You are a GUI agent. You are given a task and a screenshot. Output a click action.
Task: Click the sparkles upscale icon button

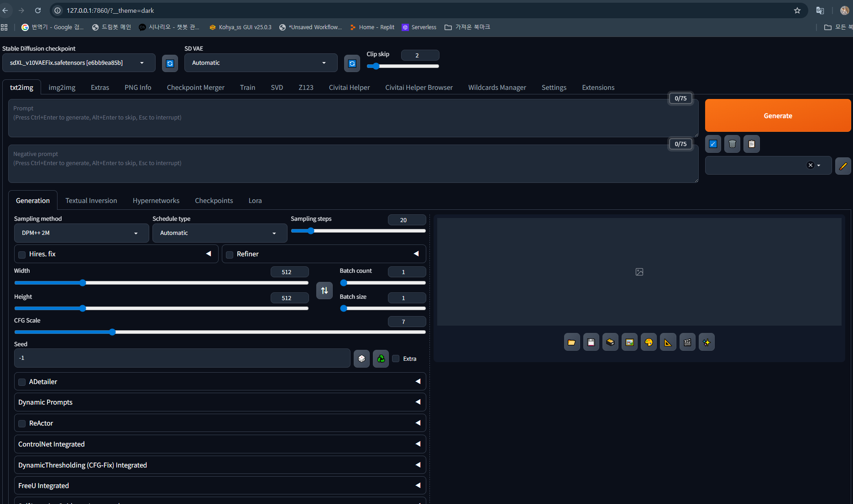pyautogui.click(x=706, y=342)
